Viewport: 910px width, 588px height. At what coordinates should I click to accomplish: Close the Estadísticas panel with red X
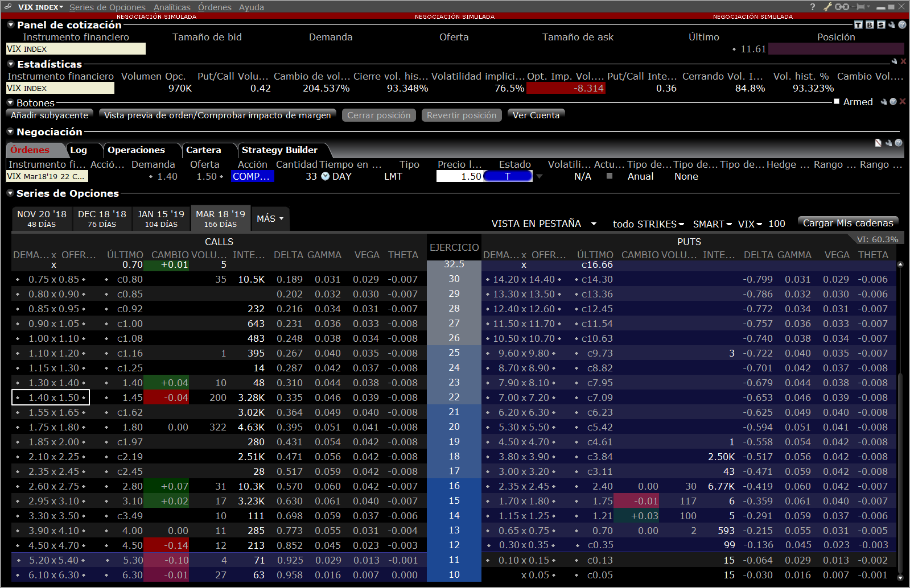pyautogui.click(x=903, y=61)
